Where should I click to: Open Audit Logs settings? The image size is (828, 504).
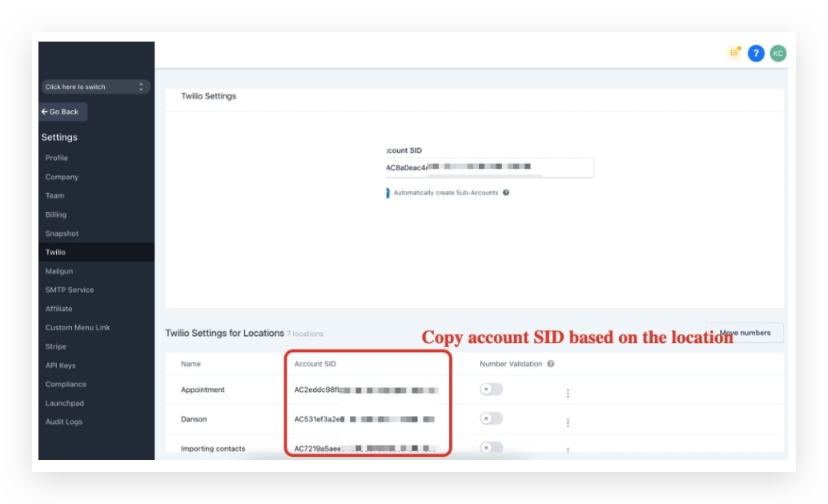click(x=64, y=422)
